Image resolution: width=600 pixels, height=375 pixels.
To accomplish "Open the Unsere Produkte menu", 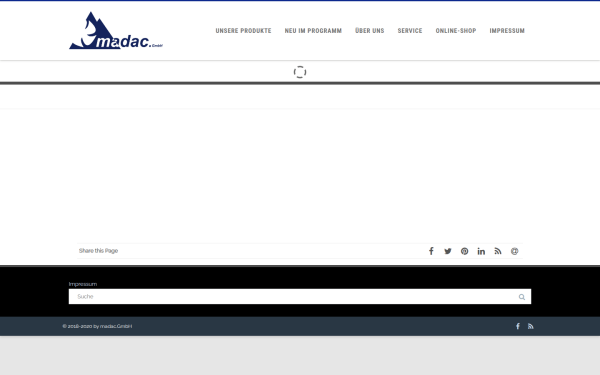I will pyautogui.click(x=243, y=31).
